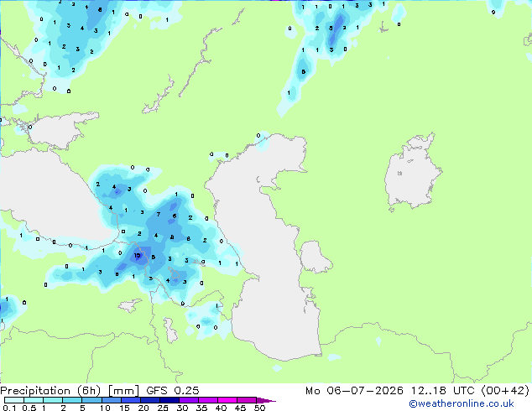Click the '50' label on the legend scale
The height and width of the screenshot is (411, 532).
pos(259,408)
